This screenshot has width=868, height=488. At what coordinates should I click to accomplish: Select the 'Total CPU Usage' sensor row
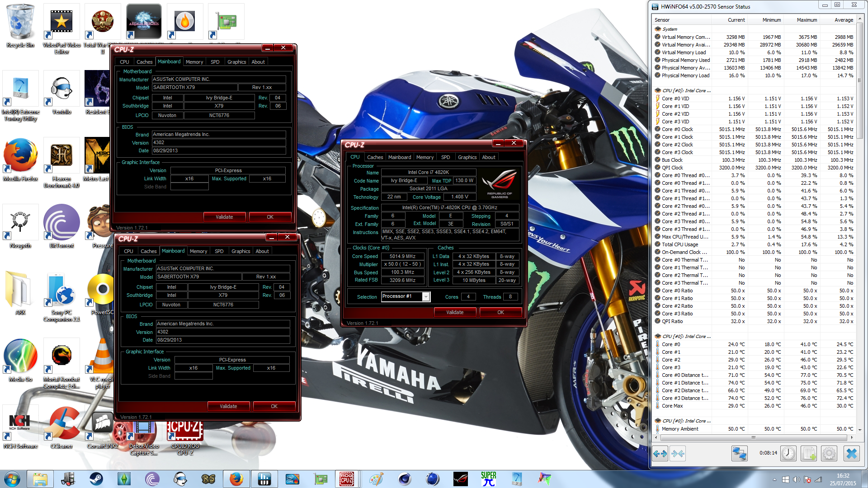pyautogui.click(x=754, y=244)
